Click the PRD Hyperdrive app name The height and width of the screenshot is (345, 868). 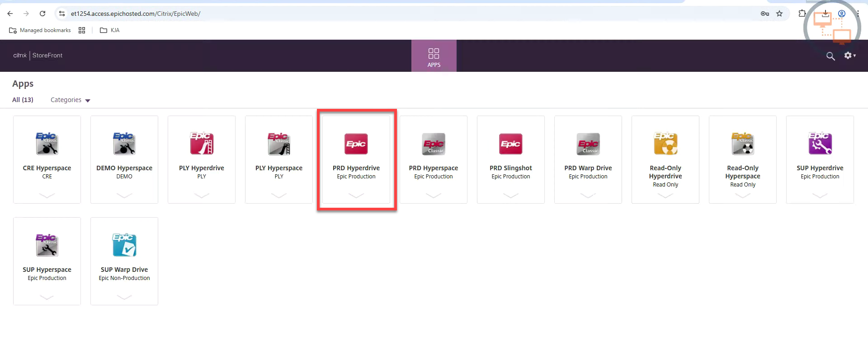[356, 168]
